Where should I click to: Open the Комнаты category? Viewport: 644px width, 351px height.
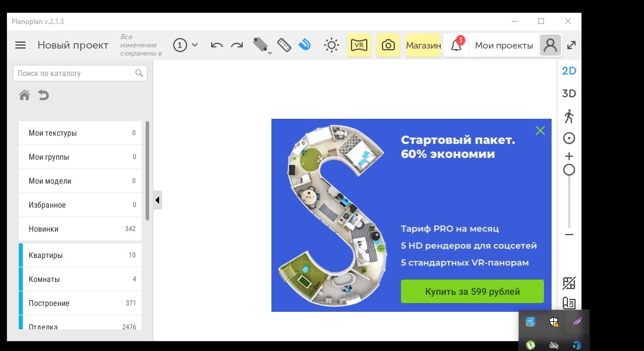point(80,279)
